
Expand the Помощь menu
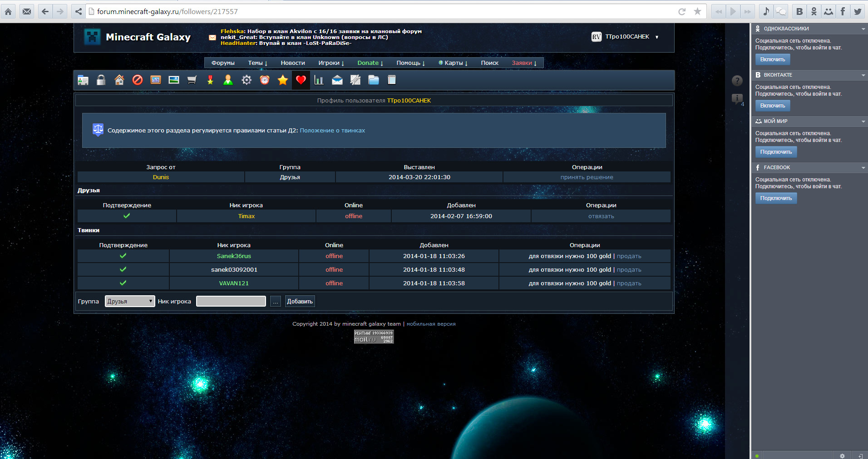pyautogui.click(x=410, y=63)
